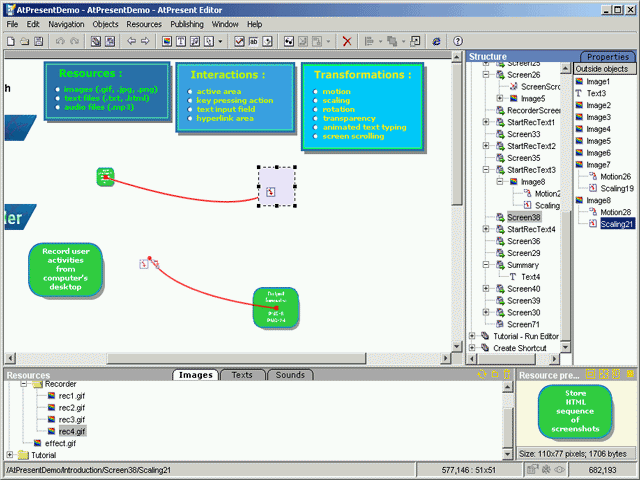This screenshot has width=640, height=480.
Task: Click the trash icon in Resources panel header
Action: (x=507, y=374)
